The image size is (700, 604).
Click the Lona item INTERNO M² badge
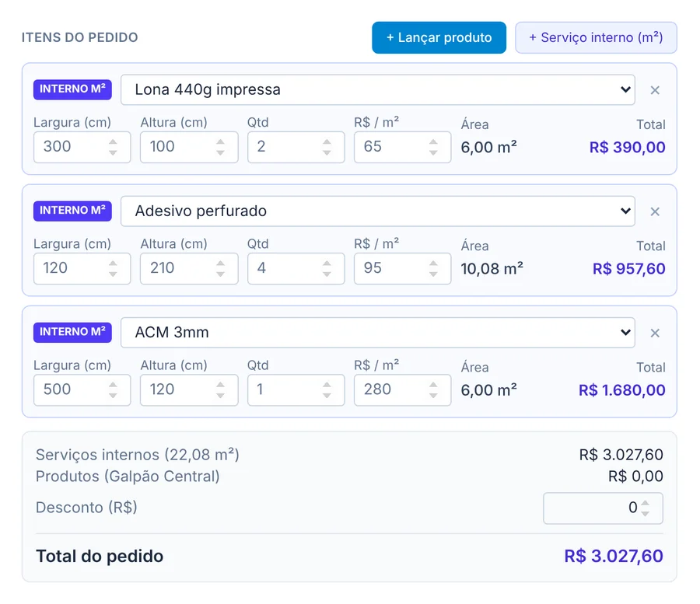72,89
